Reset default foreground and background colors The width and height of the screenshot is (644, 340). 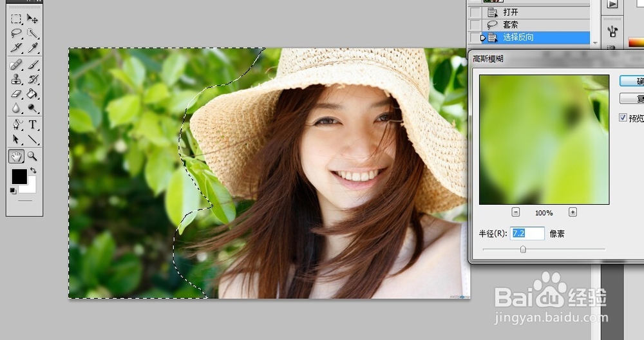click(13, 191)
